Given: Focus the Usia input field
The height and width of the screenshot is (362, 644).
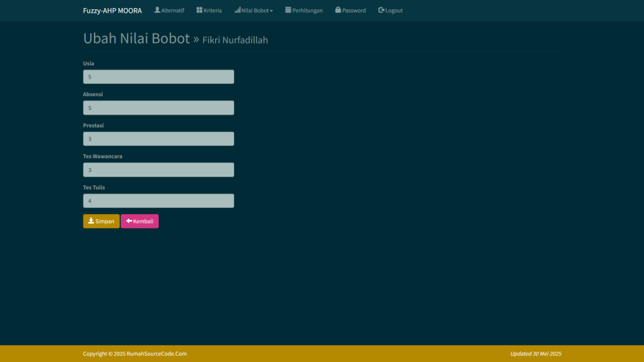Looking at the screenshot, I should [x=158, y=77].
